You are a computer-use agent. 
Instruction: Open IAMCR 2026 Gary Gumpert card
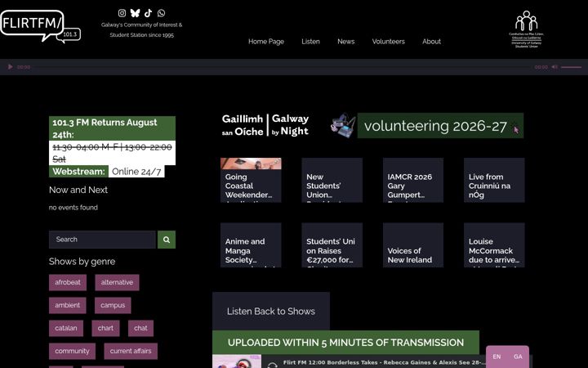[x=413, y=180]
